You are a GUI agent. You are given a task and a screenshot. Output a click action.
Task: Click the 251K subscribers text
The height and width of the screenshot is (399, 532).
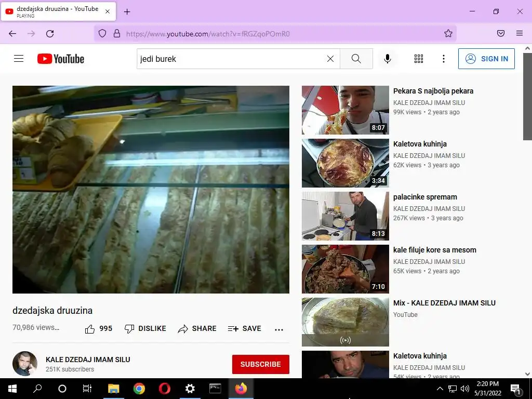coord(70,369)
